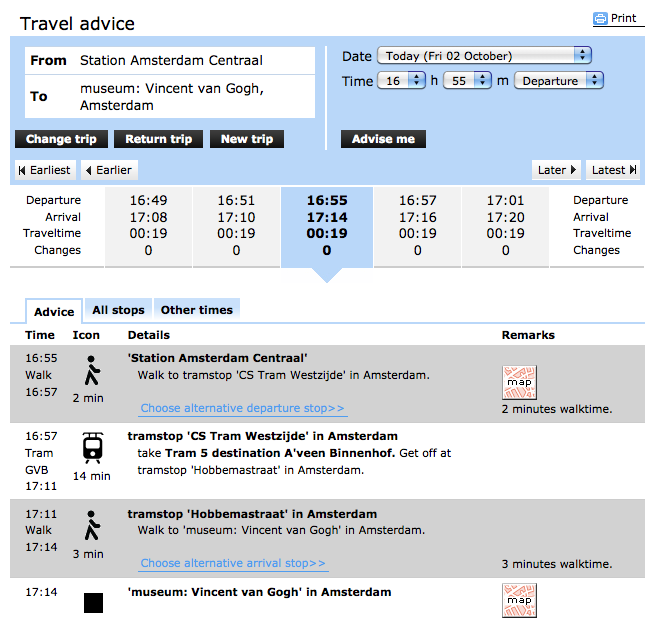Open the minutes dropdown showing 55
Image resolution: width=658 pixels, height=630 pixels.
click(x=467, y=81)
